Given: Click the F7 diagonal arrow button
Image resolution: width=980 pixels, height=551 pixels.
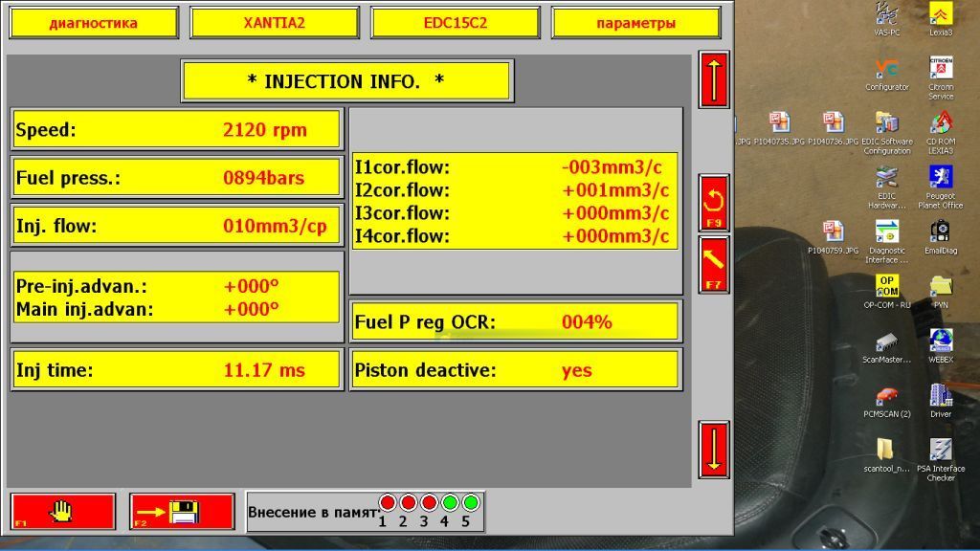Looking at the screenshot, I should point(714,265).
